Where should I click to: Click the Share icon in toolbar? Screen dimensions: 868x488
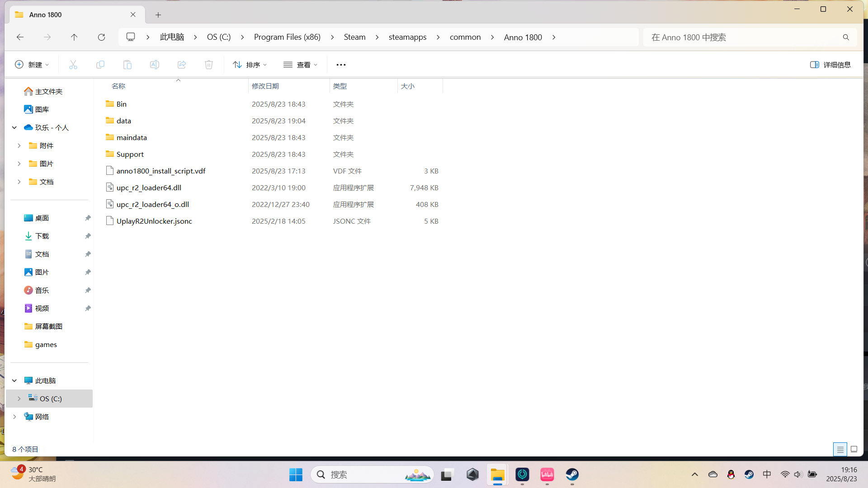tap(182, 65)
